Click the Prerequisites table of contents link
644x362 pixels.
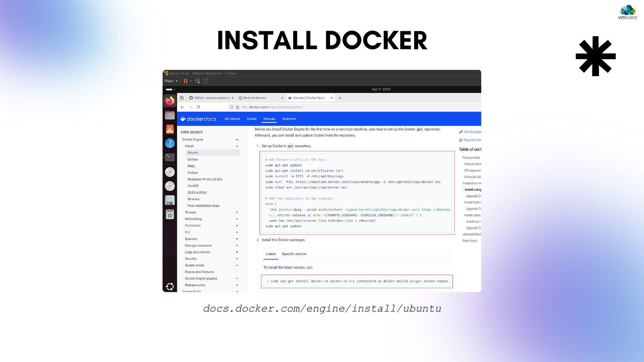pos(471,158)
